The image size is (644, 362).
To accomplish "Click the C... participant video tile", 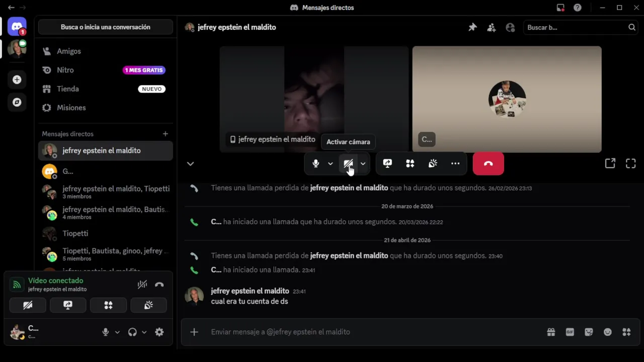I will pyautogui.click(x=507, y=99).
